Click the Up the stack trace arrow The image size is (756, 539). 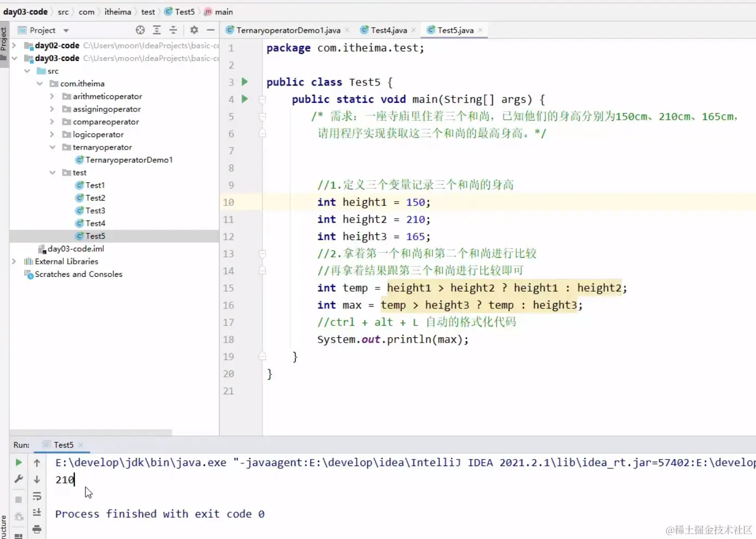(37, 463)
